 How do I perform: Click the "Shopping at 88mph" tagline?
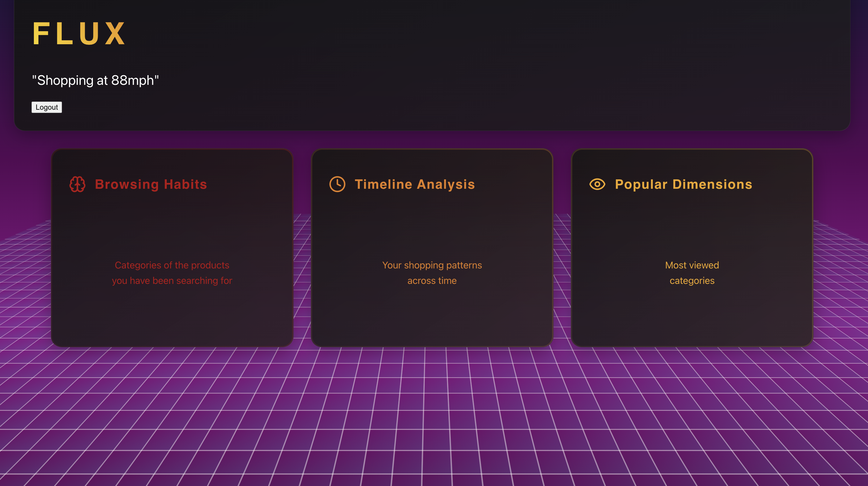coord(95,80)
